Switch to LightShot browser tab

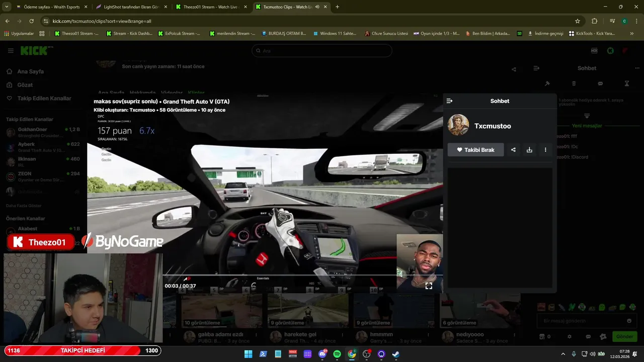click(x=131, y=7)
